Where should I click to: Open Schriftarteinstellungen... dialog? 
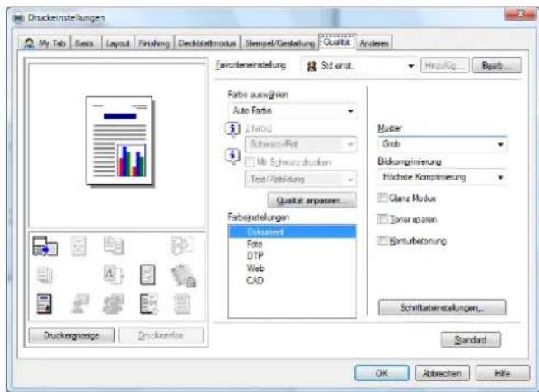tap(442, 307)
